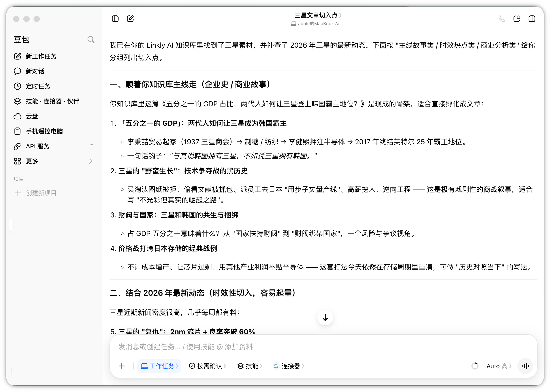This screenshot has width=550, height=392.
Task: Click the plus icon beside 创建新项目
Action: 18,193
